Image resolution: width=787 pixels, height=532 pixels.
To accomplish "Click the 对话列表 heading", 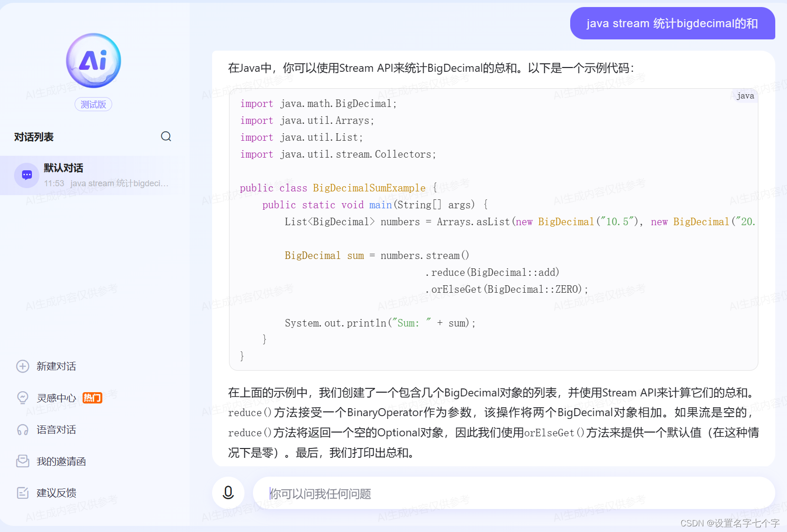I will click(34, 137).
